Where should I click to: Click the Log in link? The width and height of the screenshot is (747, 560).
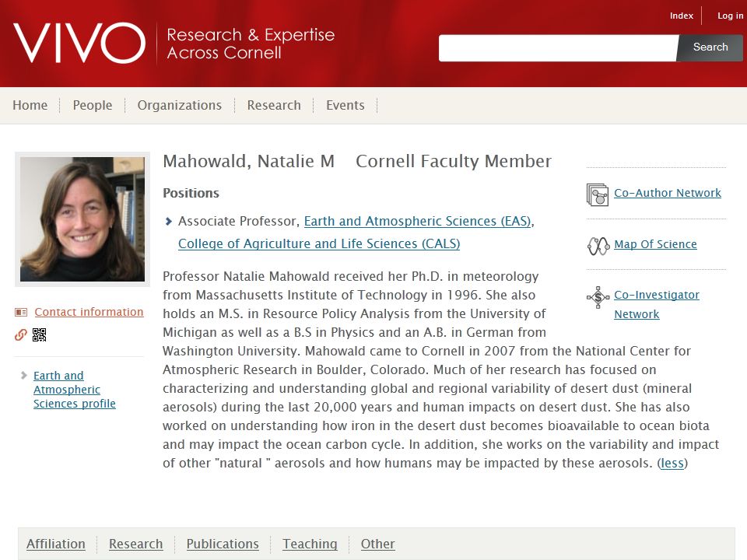point(731,16)
